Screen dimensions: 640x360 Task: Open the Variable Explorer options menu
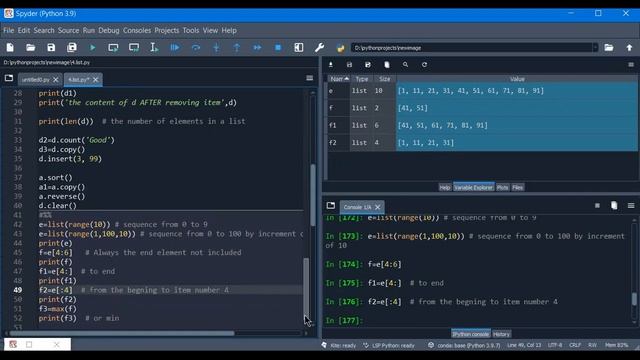point(631,64)
